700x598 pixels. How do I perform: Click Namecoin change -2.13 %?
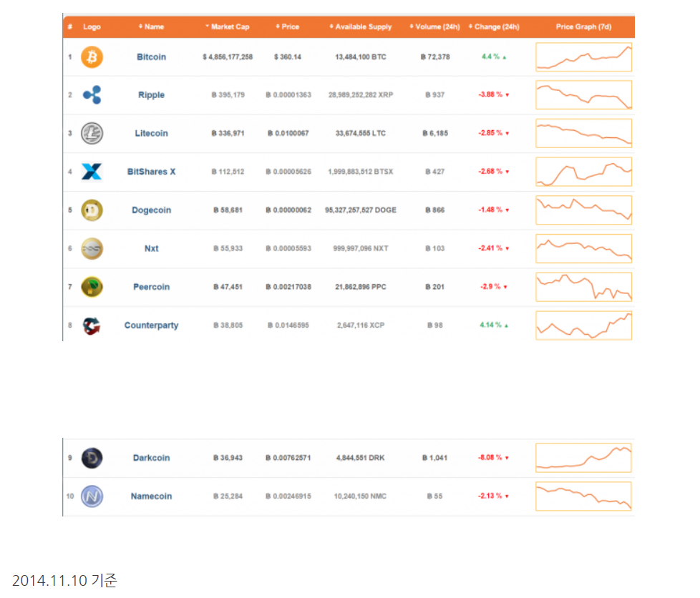(x=494, y=496)
